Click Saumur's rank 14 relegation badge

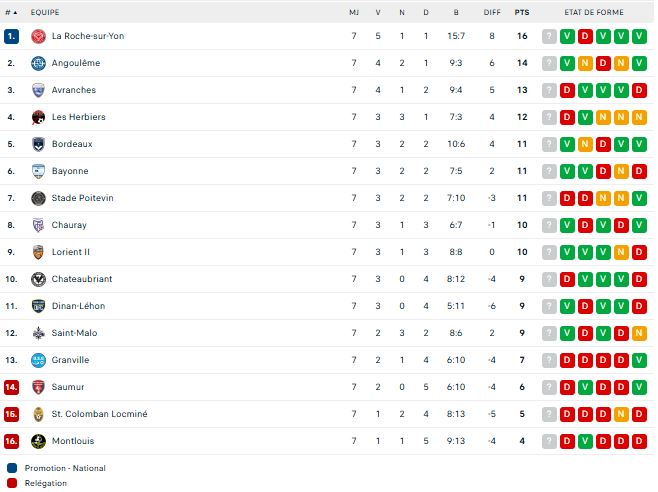point(11,387)
